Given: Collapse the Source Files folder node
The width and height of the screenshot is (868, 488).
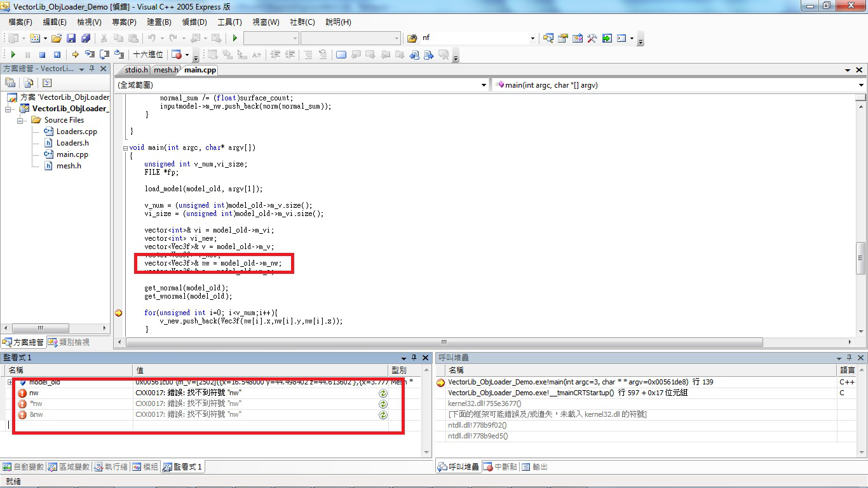Looking at the screenshot, I should click(x=20, y=120).
